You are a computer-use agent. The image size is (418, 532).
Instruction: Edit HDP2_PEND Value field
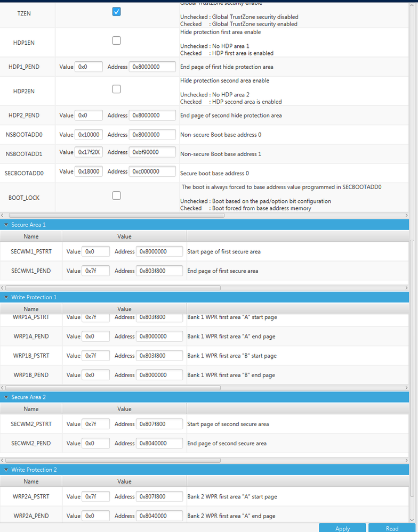89,116
